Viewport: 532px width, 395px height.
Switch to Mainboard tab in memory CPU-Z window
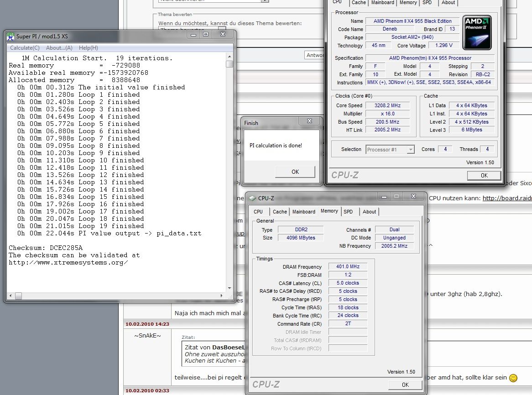tap(304, 212)
